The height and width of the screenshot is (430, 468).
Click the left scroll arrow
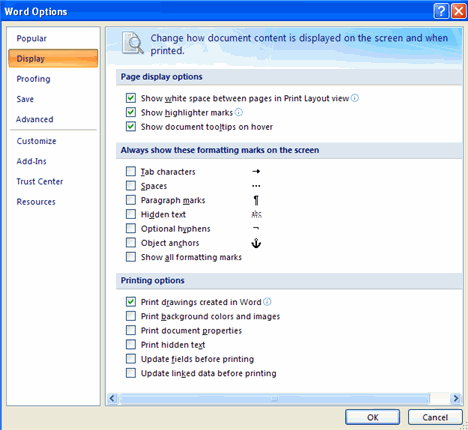(x=112, y=398)
